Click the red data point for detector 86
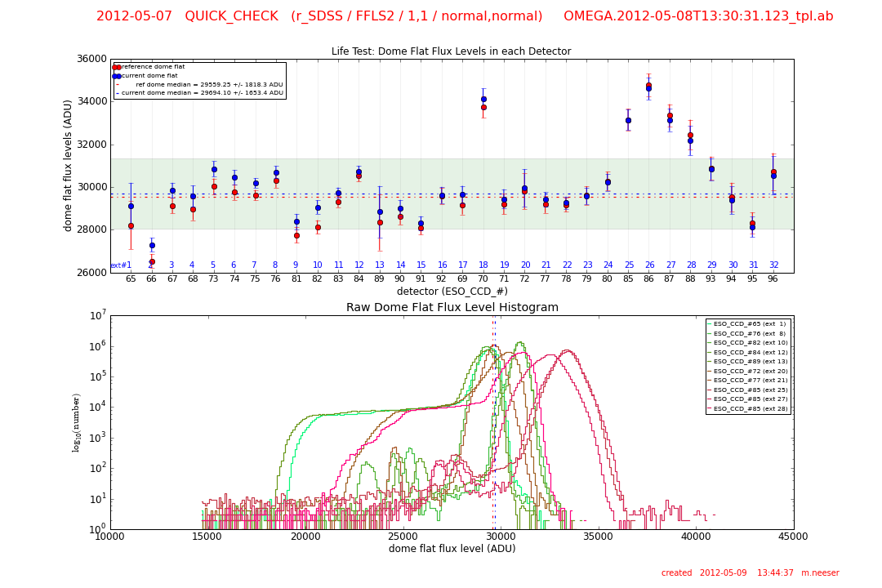Screen dimensions: 882x588 [648, 85]
